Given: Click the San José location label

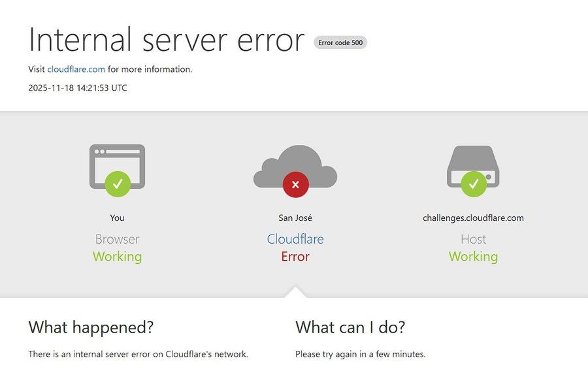Looking at the screenshot, I should [x=295, y=218].
